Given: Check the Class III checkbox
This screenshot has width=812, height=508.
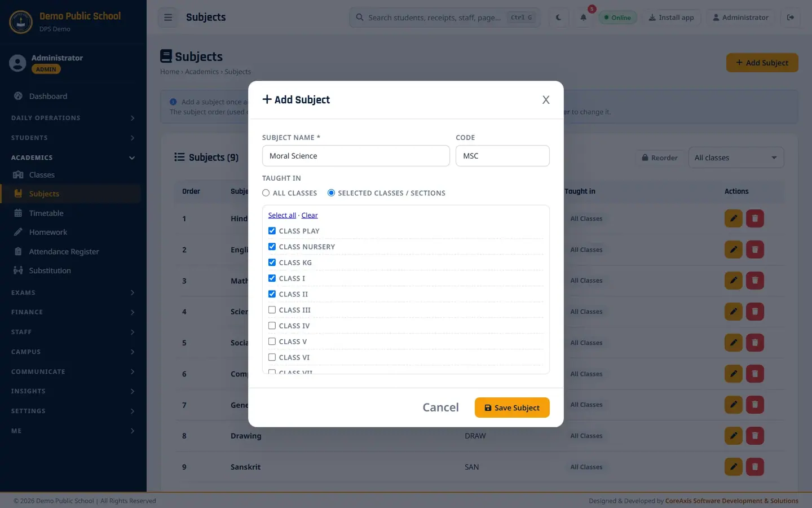Looking at the screenshot, I should pos(272,310).
